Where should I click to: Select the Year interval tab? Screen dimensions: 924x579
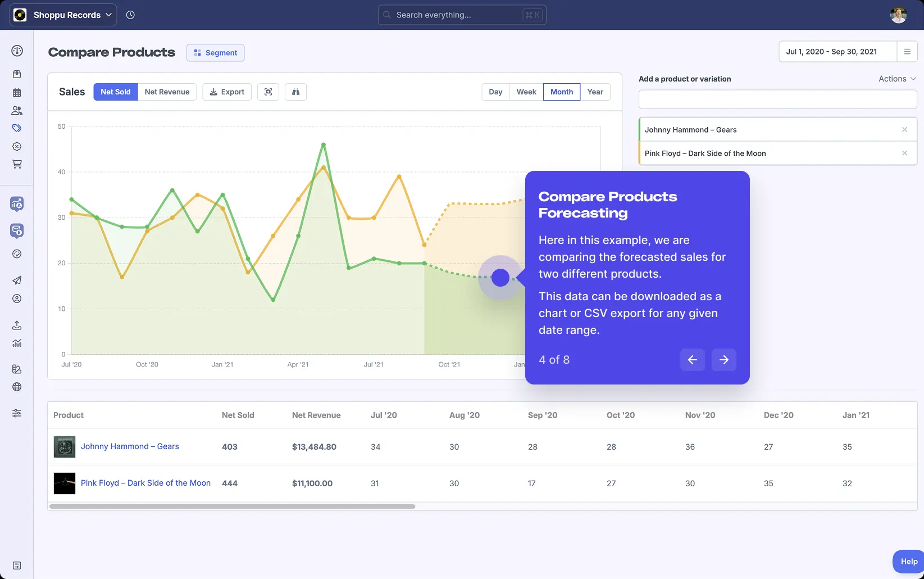tap(595, 92)
